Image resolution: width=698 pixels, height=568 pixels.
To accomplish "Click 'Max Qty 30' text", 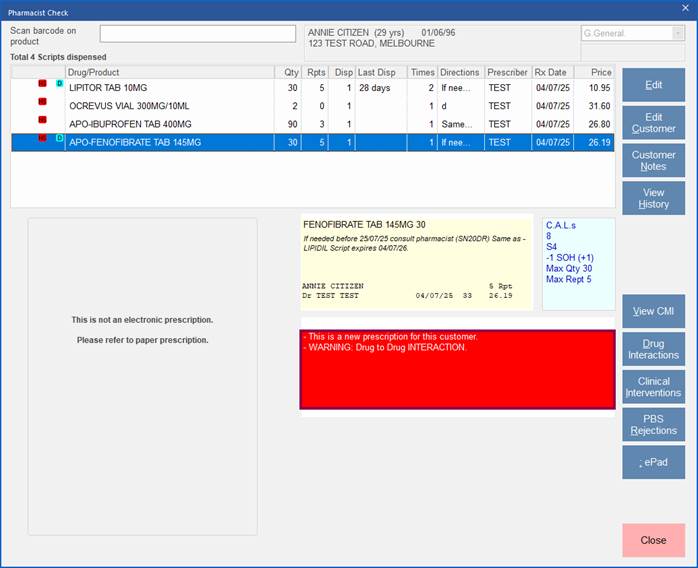I will click(569, 268).
